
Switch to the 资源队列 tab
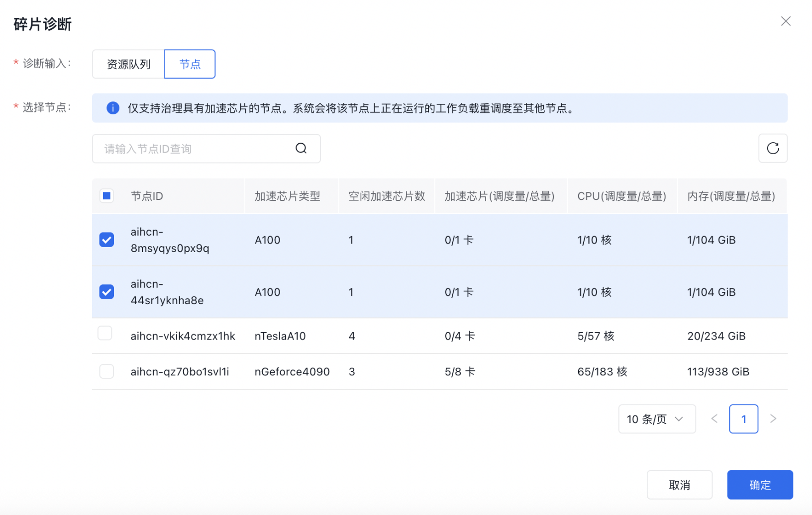pos(128,64)
